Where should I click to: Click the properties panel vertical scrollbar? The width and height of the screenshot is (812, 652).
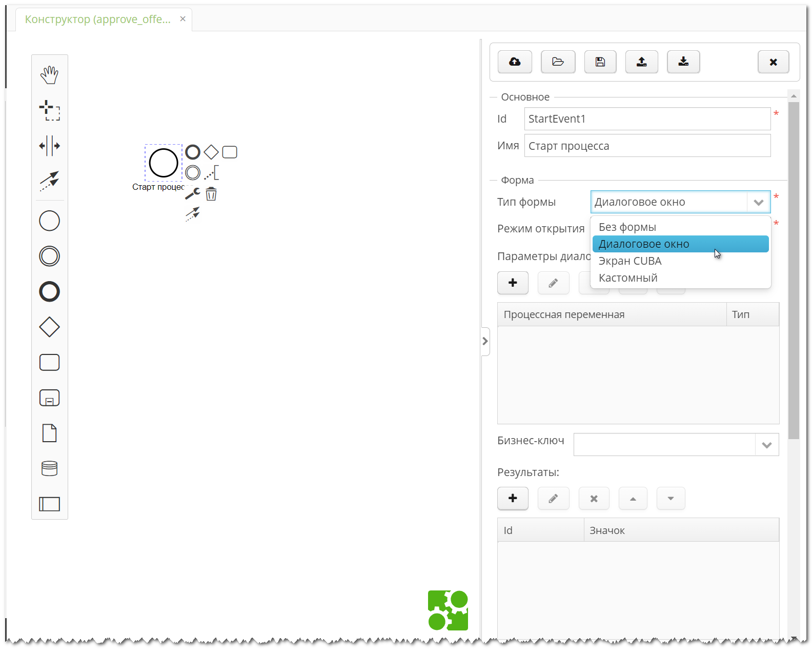[794, 270]
